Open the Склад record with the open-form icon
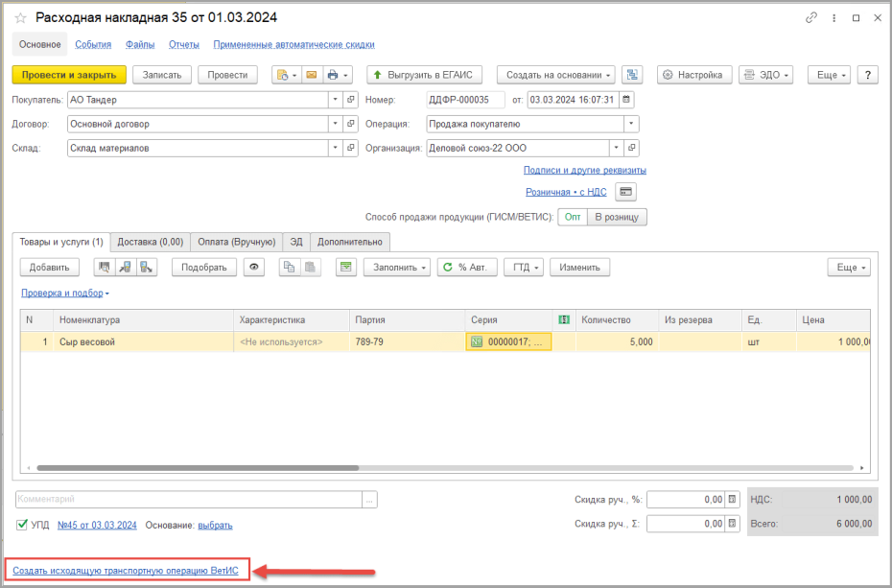The width and height of the screenshot is (892, 588). [x=351, y=148]
